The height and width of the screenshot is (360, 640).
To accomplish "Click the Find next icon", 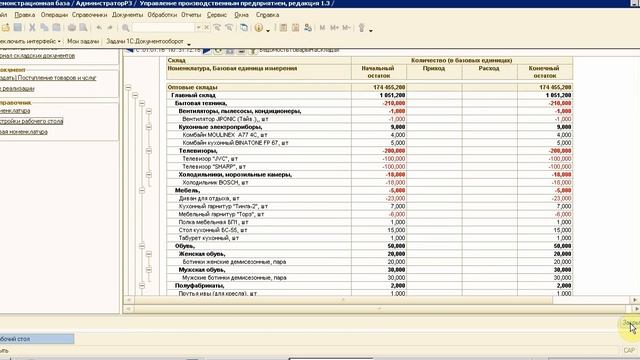I will 217,28.
